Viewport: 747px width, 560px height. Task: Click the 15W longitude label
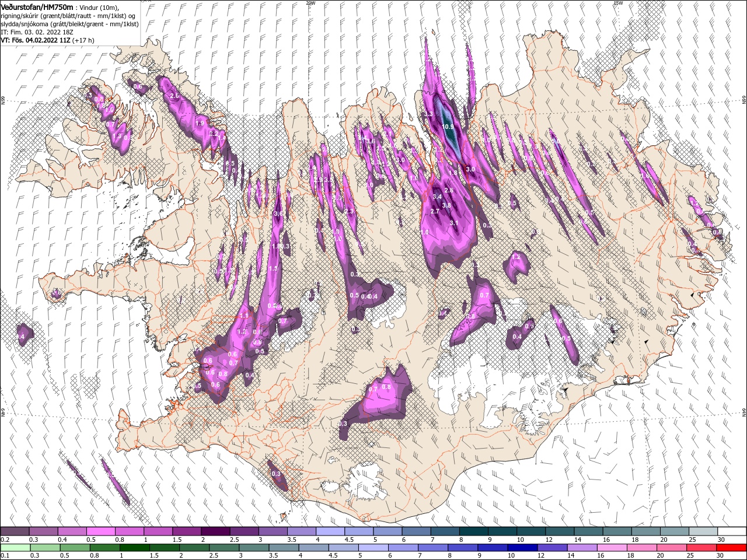tap(618, 3)
